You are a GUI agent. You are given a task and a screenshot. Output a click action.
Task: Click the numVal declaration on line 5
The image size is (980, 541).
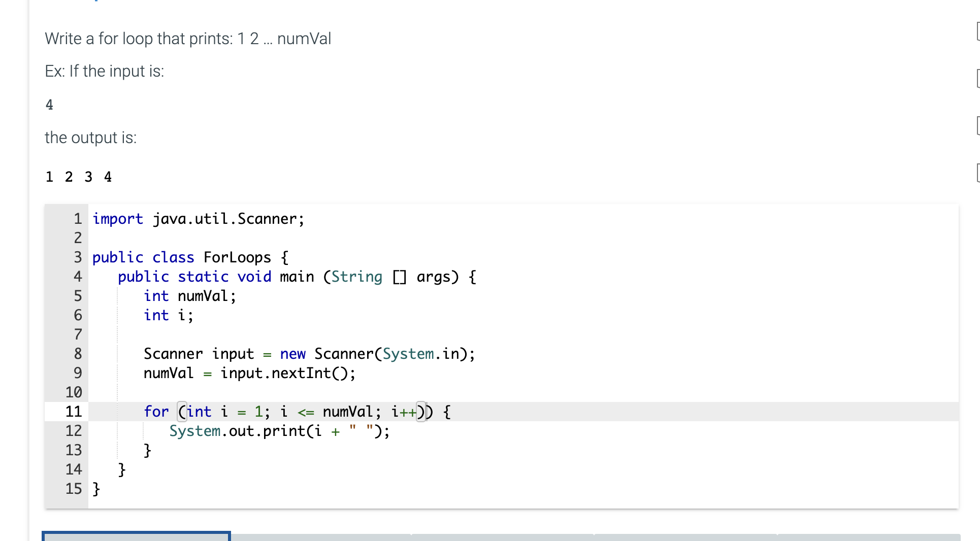click(x=189, y=296)
